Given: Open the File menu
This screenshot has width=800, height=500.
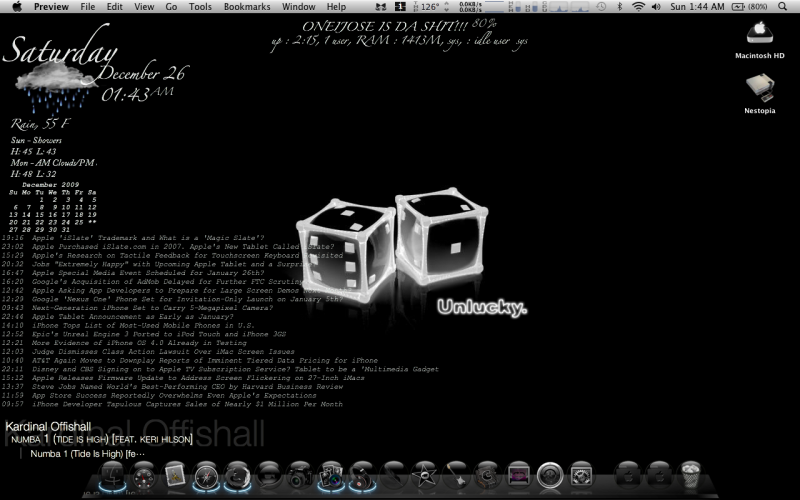Looking at the screenshot, I should (x=88, y=7).
